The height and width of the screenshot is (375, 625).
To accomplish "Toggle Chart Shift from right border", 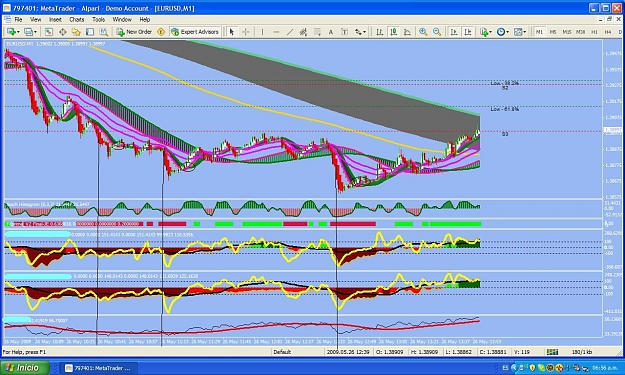I will [x=468, y=32].
